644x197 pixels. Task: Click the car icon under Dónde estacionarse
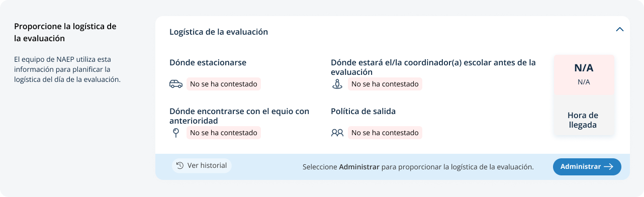pyautogui.click(x=176, y=84)
